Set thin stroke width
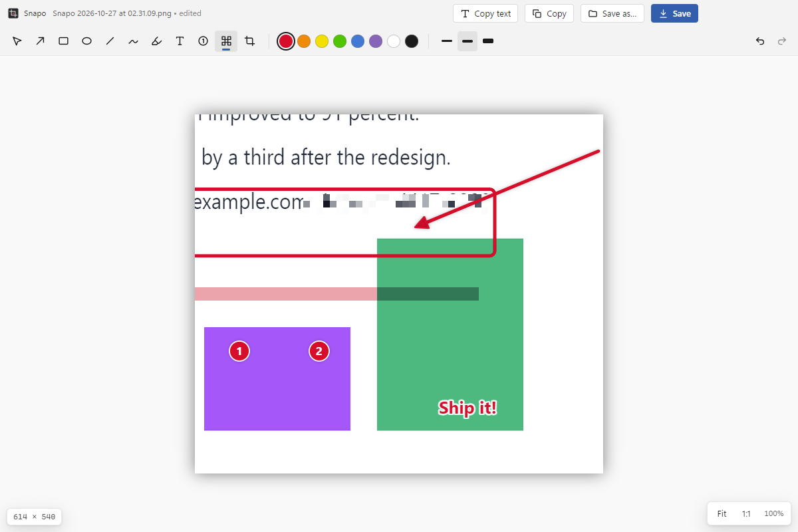The height and width of the screenshot is (532, 798). pos(447,41)
